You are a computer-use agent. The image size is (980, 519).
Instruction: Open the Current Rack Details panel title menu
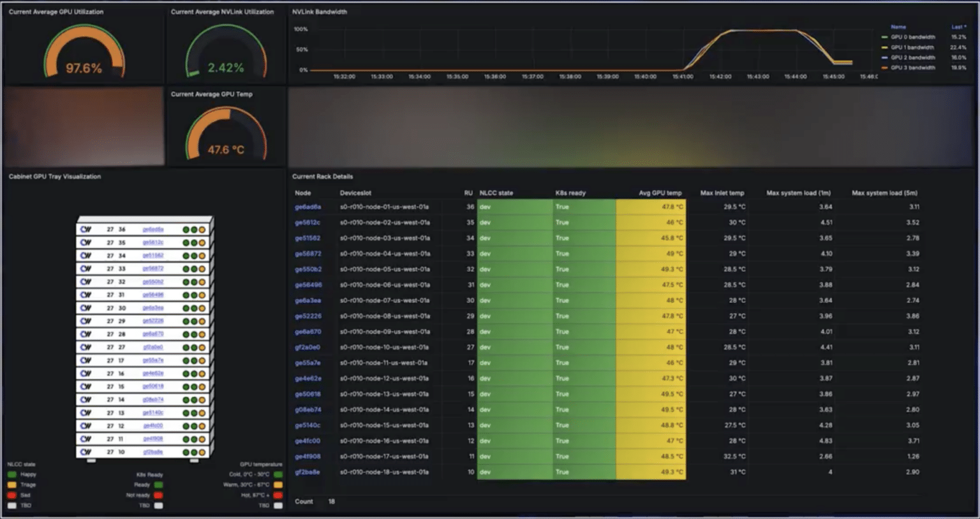coord(322,177)
